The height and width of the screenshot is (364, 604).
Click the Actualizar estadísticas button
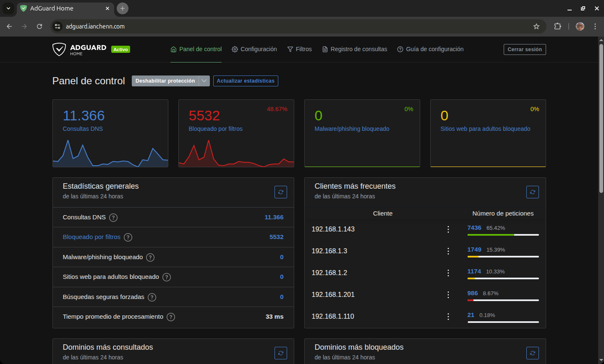tap(246, 81)
